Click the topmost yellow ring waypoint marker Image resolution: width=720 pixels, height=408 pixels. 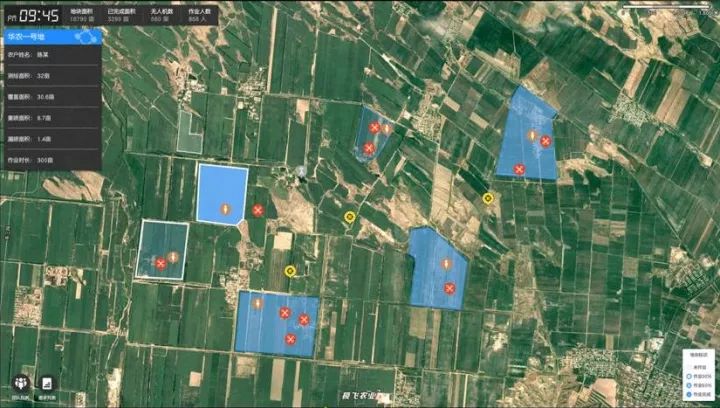487,198
